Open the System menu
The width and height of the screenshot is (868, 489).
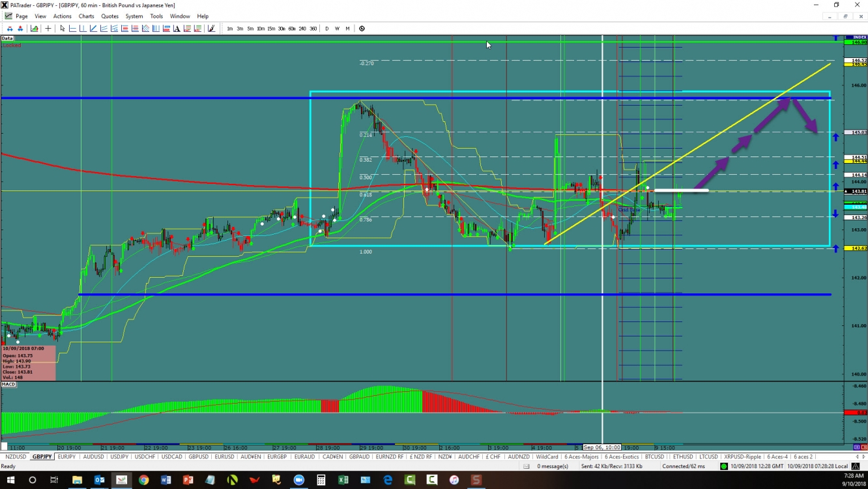click(x=134, y=16)
